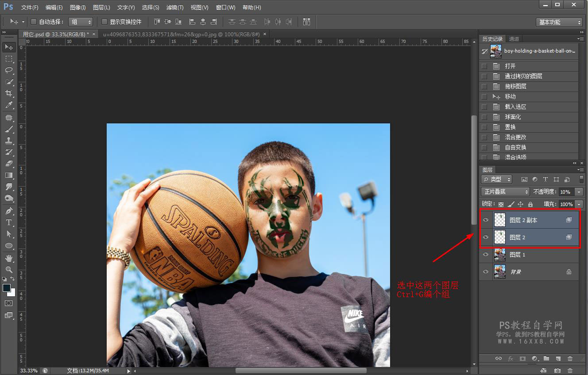Toggle lock transparent pixels

click(x=501, y=204)
